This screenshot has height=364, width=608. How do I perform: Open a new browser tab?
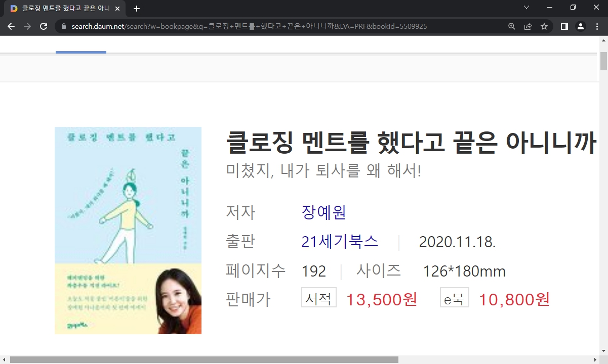136,9
